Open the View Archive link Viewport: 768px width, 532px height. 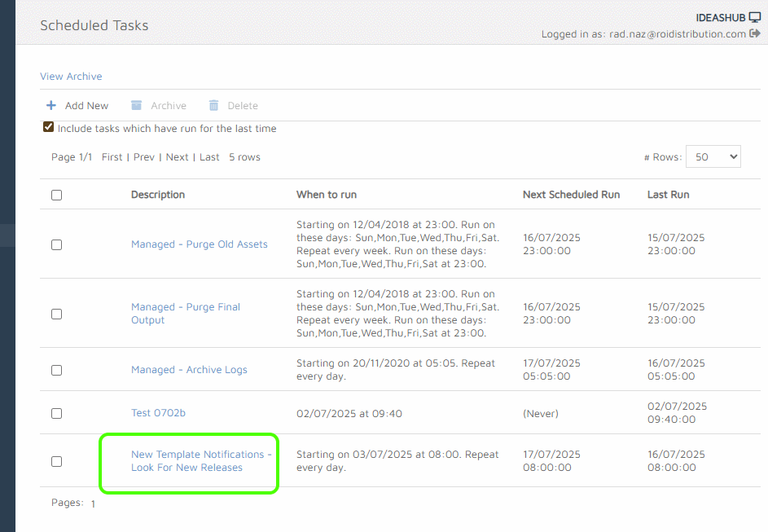71,77
